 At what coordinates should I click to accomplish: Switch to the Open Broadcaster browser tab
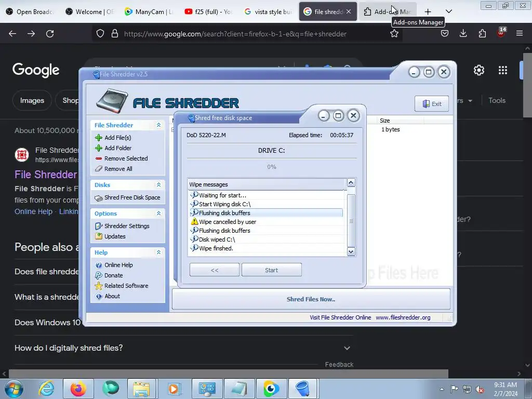(x=31, y=11)
